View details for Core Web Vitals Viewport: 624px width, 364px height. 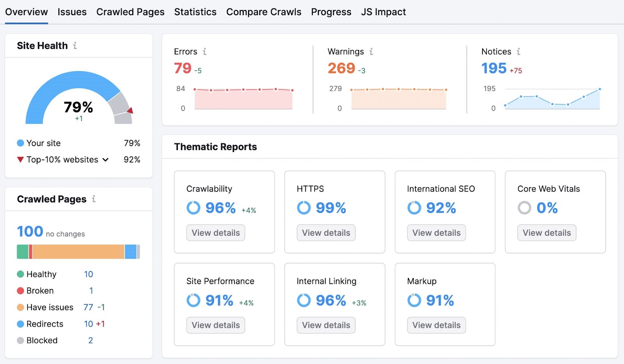[546, 233]
